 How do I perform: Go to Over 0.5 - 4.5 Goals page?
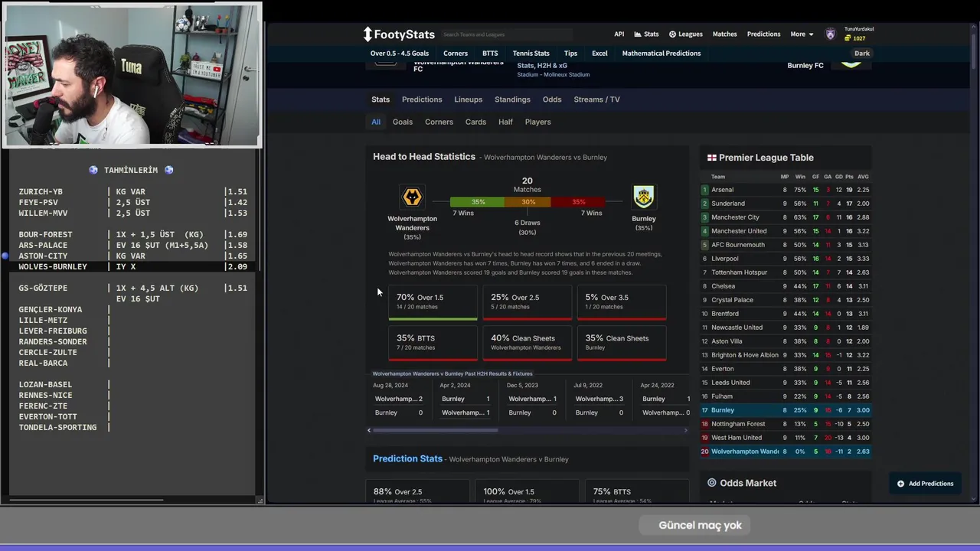pyautogui.click(x=400, y=54)
